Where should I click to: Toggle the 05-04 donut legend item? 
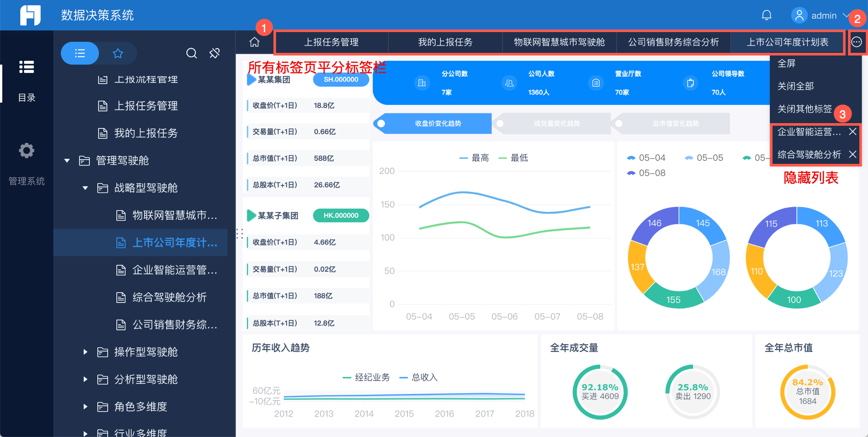coord(646,158)
